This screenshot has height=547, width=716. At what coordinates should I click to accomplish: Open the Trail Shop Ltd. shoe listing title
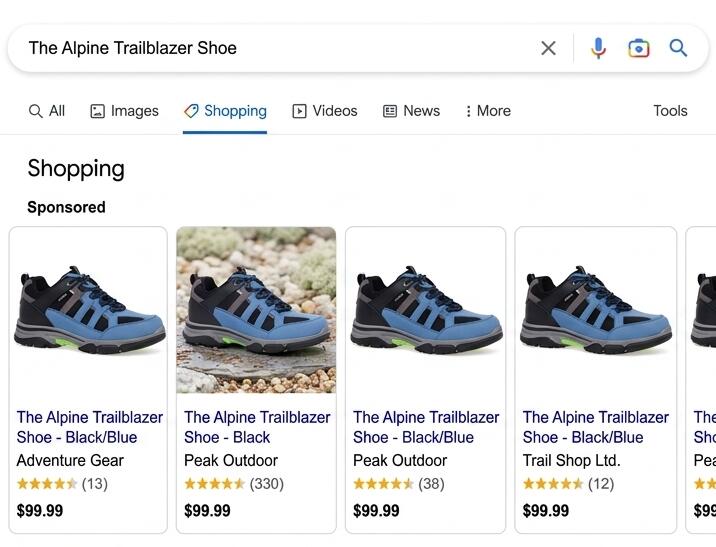[595, 427]
